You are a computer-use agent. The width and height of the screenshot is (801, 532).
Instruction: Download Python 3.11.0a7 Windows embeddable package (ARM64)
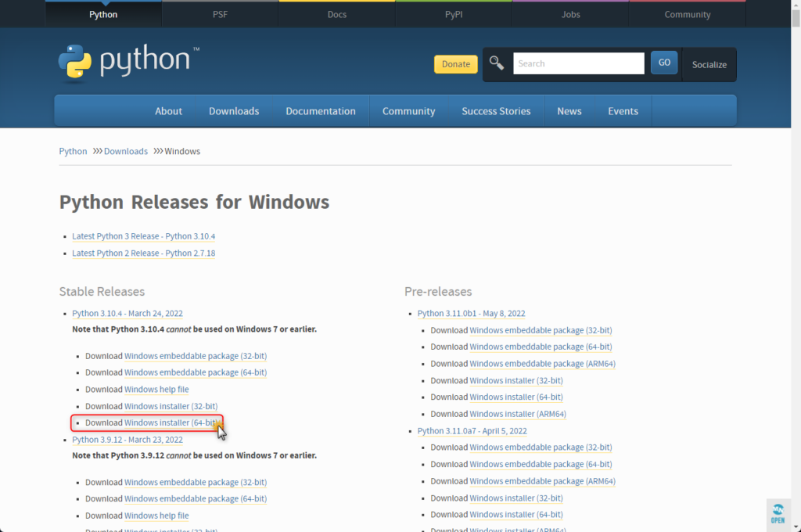(543, 481)
